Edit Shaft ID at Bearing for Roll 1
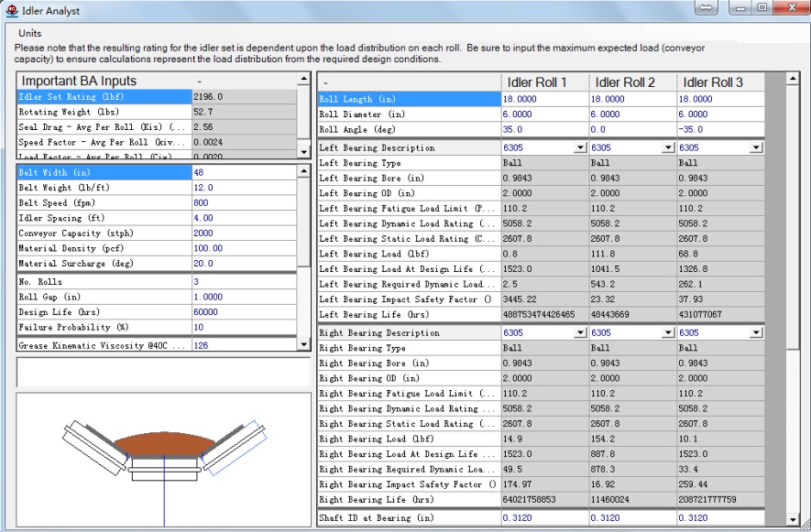811x532 pixels. tap(544, 518)
